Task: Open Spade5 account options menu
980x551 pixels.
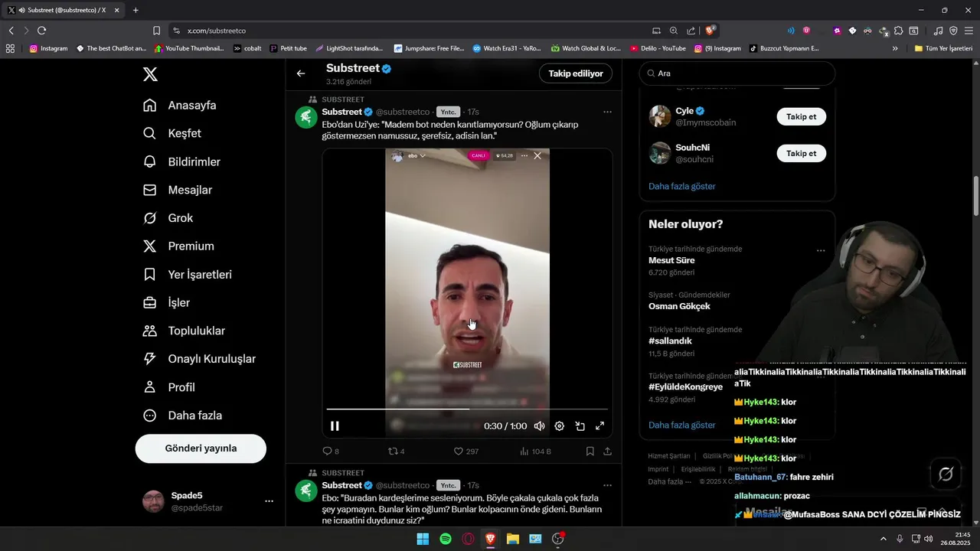Action: click(x=269, y=501)
